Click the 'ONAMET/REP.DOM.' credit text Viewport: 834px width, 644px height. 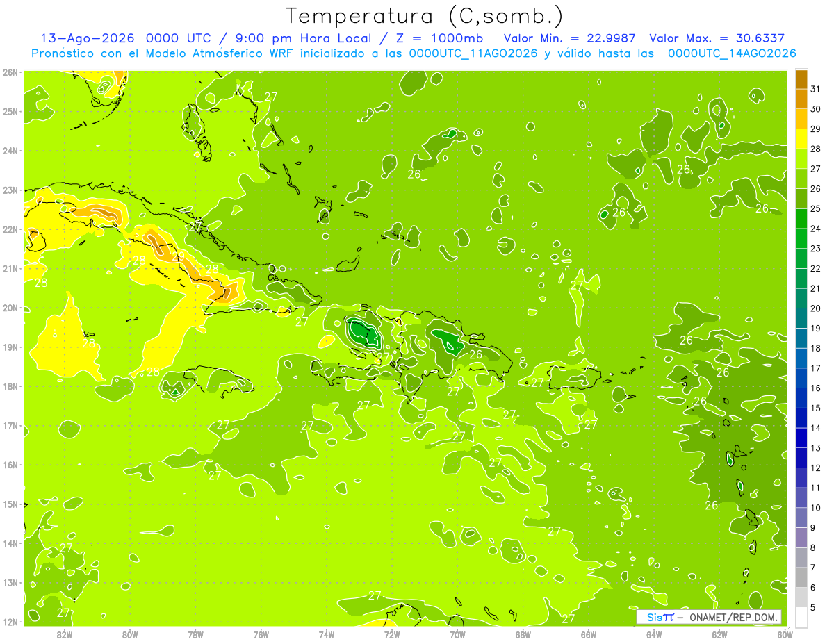point(734,617)
